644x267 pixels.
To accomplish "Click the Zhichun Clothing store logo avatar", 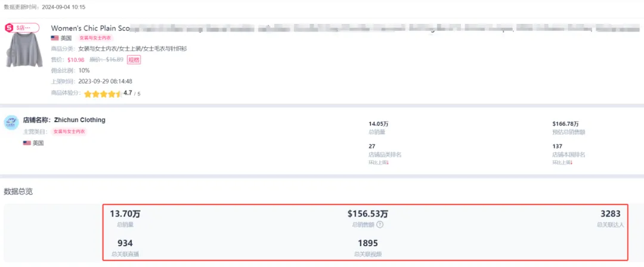I will [x=11, y=123].
